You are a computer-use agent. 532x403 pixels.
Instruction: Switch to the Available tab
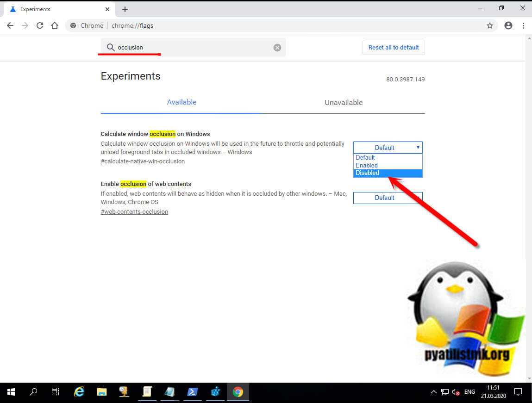[x=182, y=102]
